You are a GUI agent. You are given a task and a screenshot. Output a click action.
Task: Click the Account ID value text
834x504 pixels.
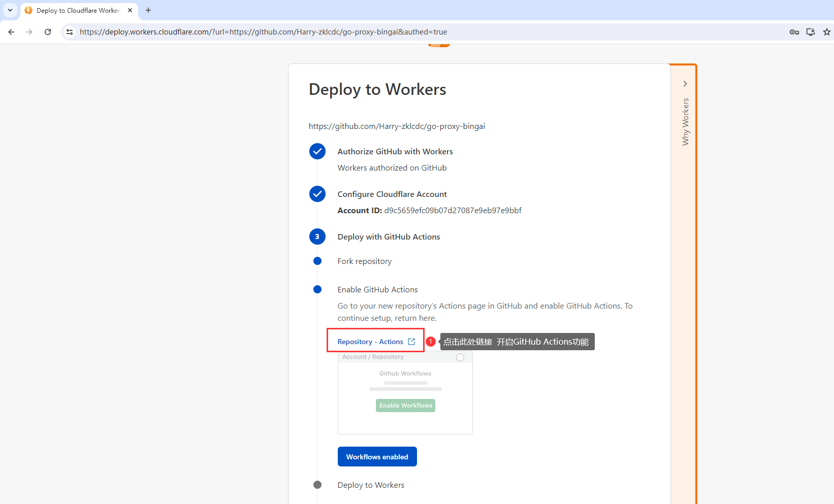pyautogui.click(x=453, y=211)
